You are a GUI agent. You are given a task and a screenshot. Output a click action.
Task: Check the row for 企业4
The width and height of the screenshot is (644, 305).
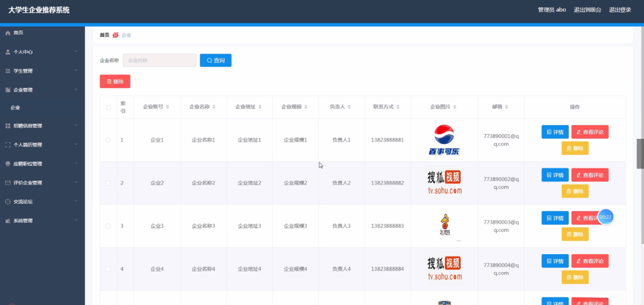[x=108, y=269]
